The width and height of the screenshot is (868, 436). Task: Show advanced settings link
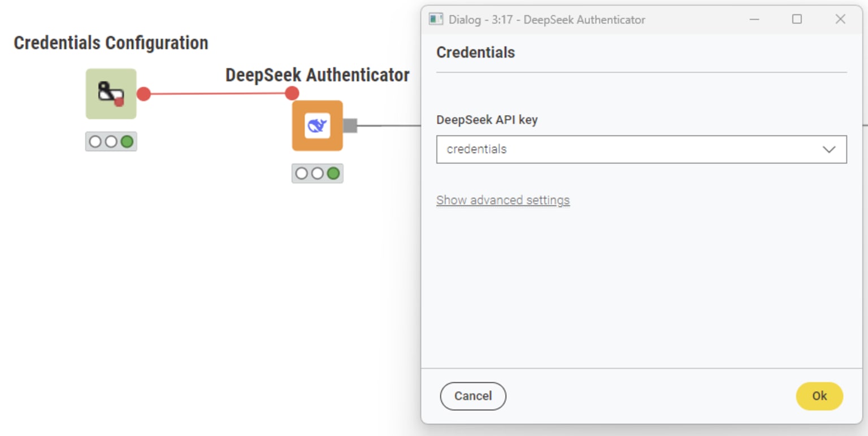pyautogui.click(x=503, y=200)
